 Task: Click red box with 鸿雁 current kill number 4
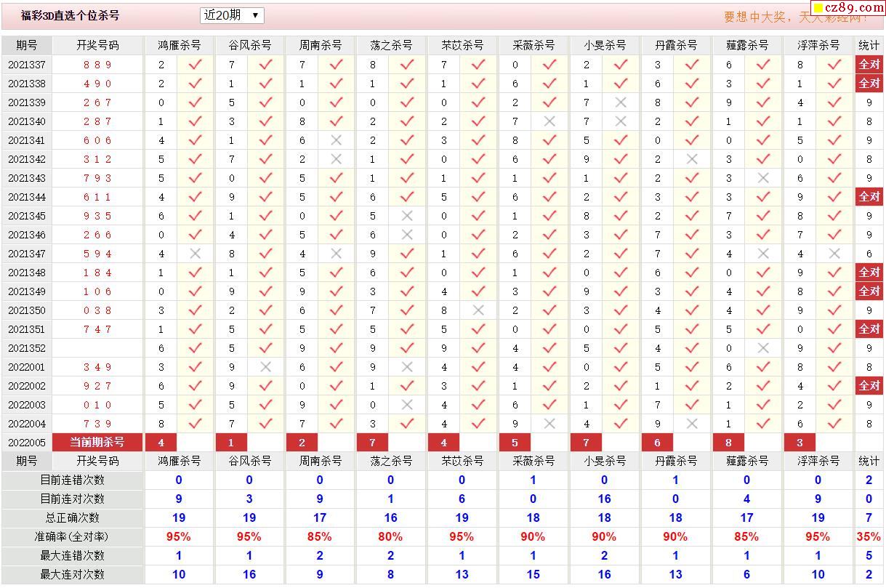pyautogui.click(x=161, y=443)
